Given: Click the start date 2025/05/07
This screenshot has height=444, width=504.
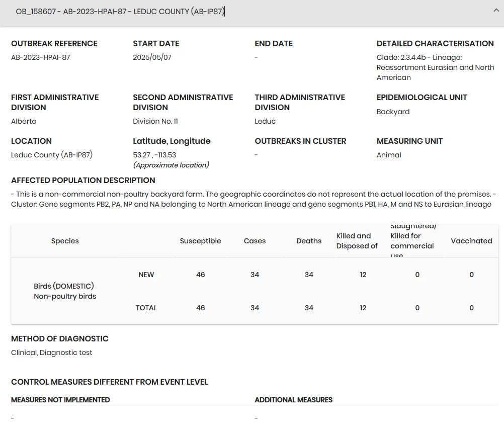Looking at the screenshot, I should (x=152, y=57).
